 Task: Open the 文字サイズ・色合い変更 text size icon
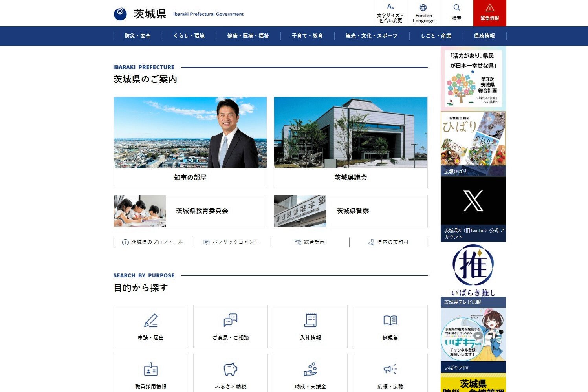point(390,7)
